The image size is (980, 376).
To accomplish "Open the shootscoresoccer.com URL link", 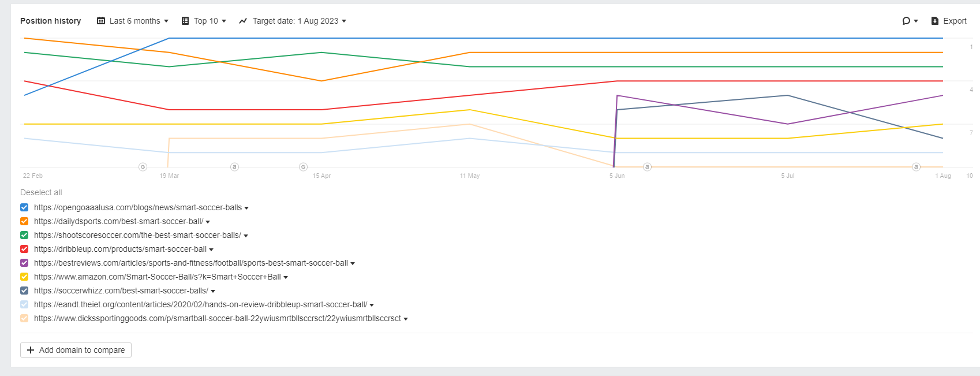I will [x=137, y=235].
